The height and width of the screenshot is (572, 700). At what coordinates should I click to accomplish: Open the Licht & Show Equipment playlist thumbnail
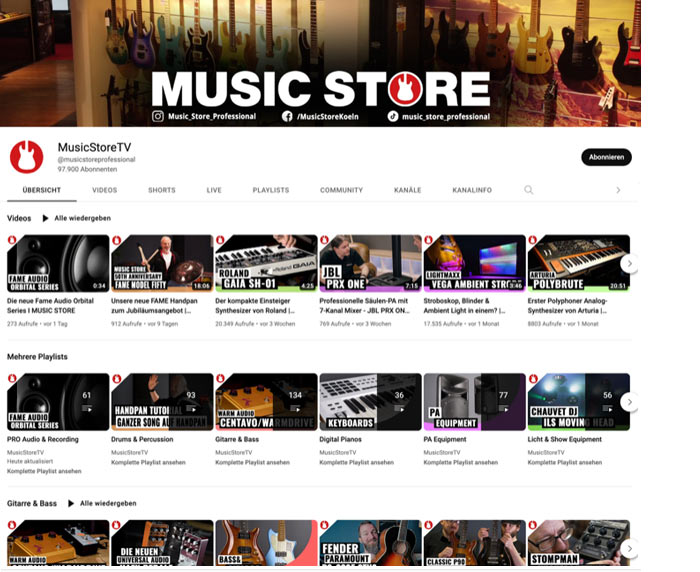(x=579, y=402)
